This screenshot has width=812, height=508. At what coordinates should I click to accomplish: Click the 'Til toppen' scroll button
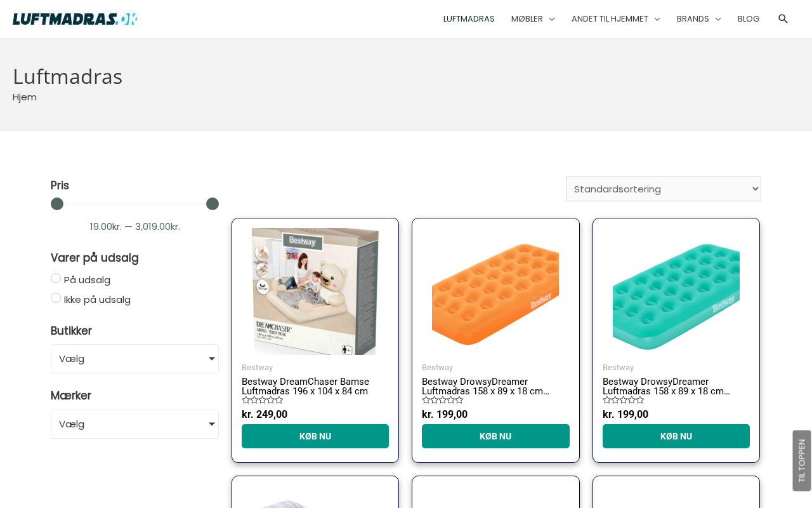point(802,460)
